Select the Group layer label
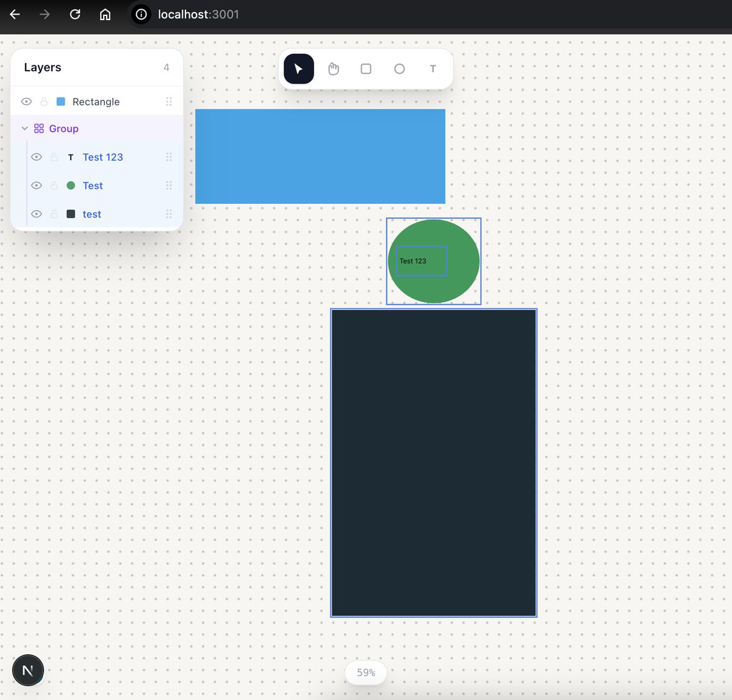The image size is (732, 700). [64, 129]
